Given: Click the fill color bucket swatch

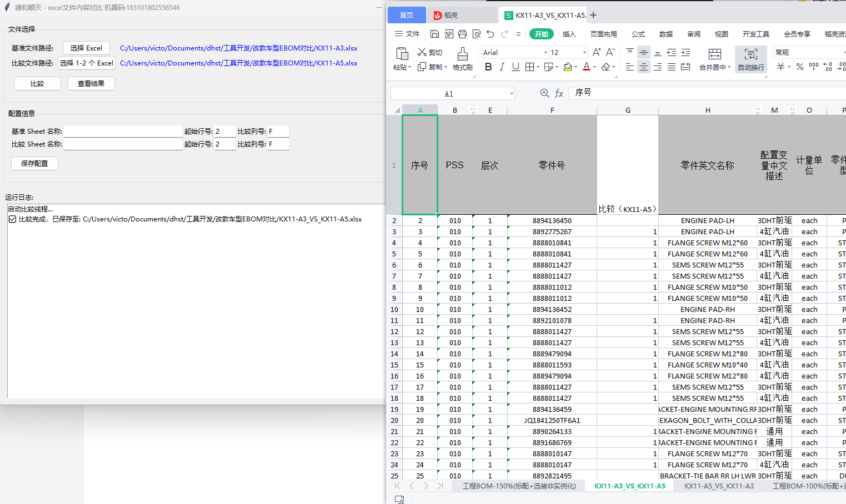Looking at the screenshot, I should [x=567, y=67].
